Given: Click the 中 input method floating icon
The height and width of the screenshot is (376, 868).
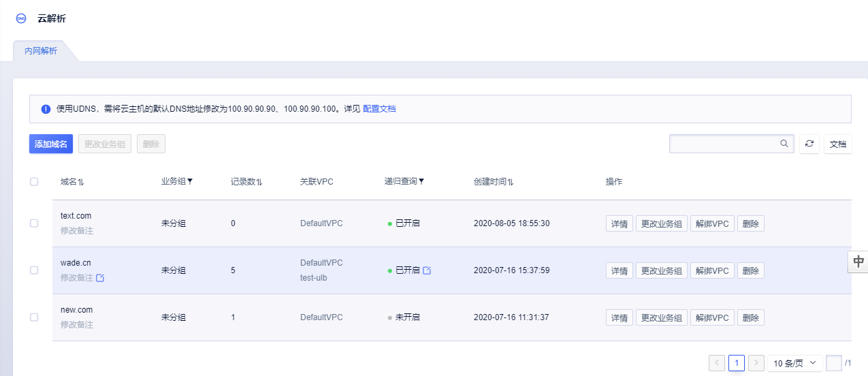Looking at the screenshot, I should tap(858, 262).
